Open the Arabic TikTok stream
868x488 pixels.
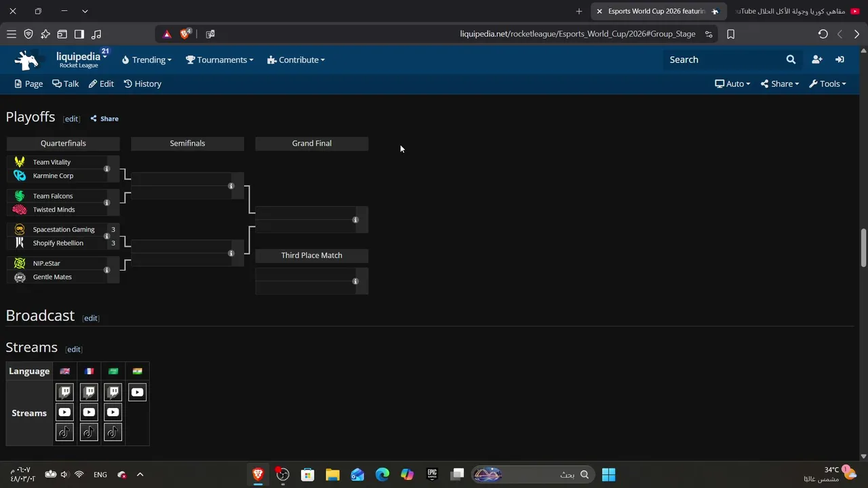[x=113, y=432]
